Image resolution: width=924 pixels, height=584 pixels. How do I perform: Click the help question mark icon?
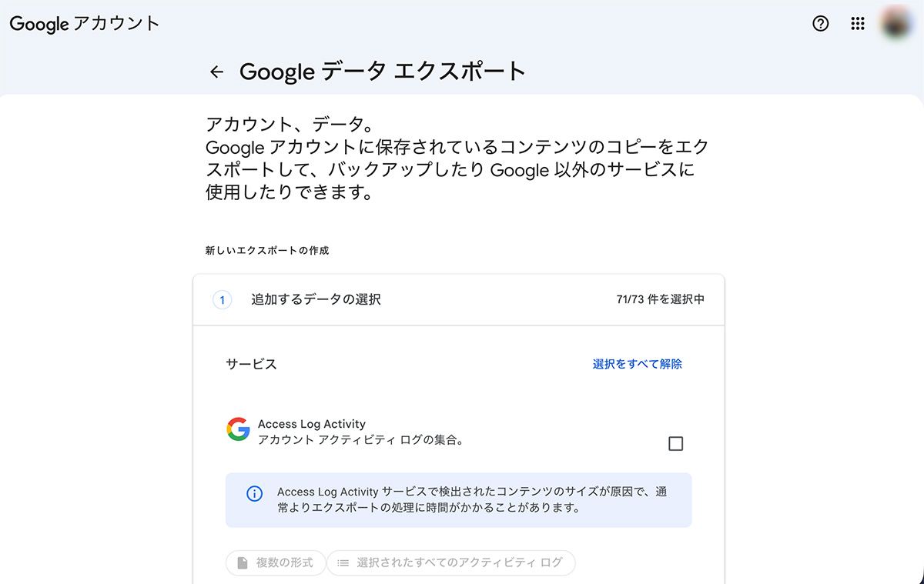tap(820, 24)
